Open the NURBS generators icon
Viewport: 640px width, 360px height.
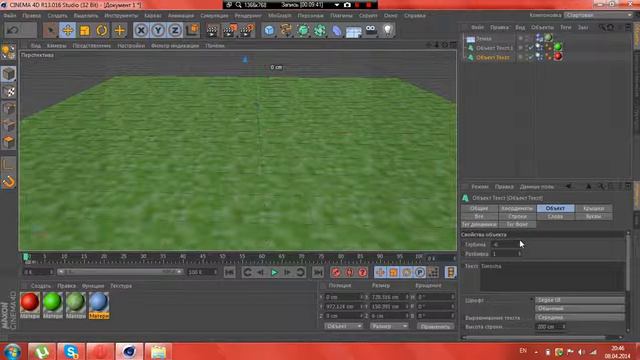(x=303, y=30)
